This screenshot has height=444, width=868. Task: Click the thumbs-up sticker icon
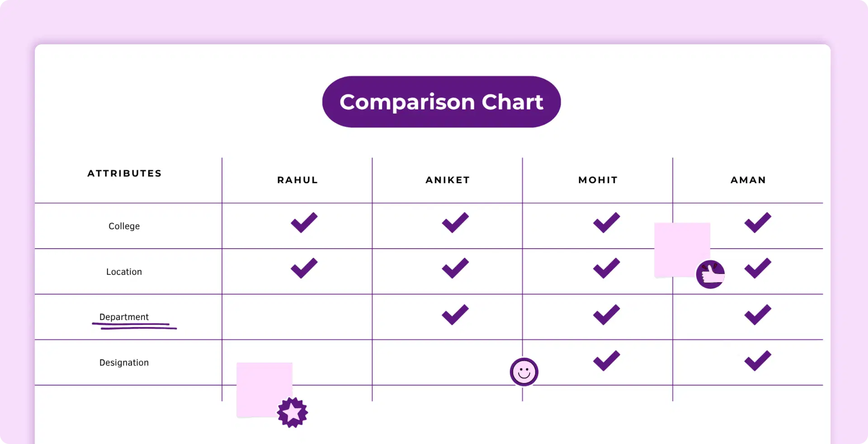point(710,274)
